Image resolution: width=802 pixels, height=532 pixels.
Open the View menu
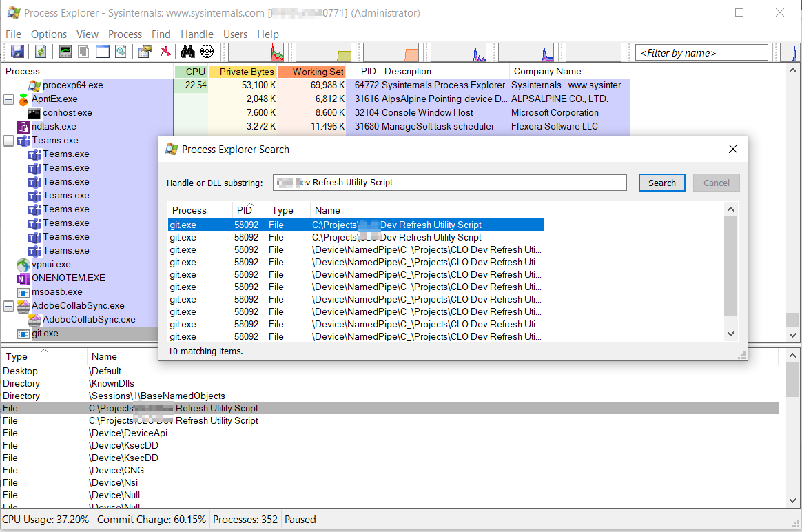[x=88, y=34]
